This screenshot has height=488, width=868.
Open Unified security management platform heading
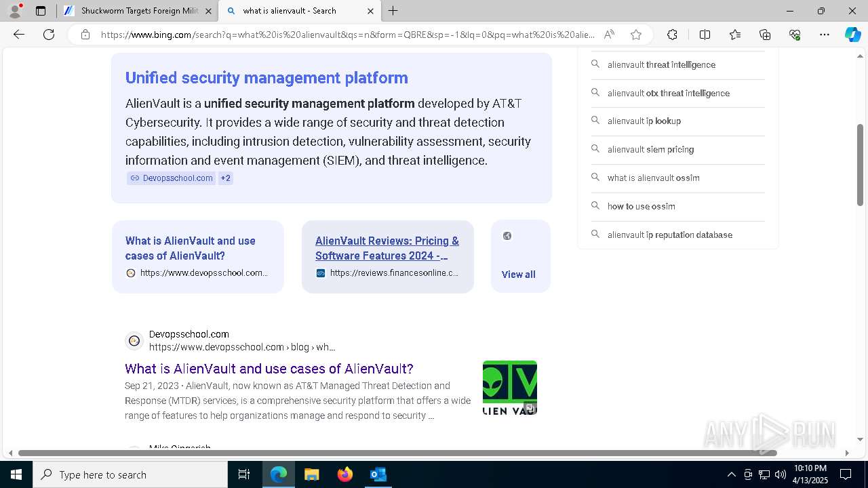point(267,78)
